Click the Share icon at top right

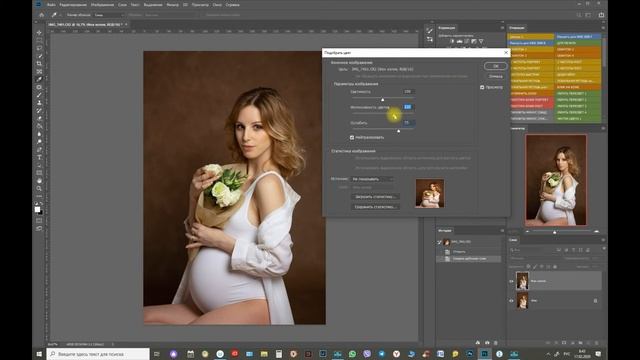click(x=601, y=15)
